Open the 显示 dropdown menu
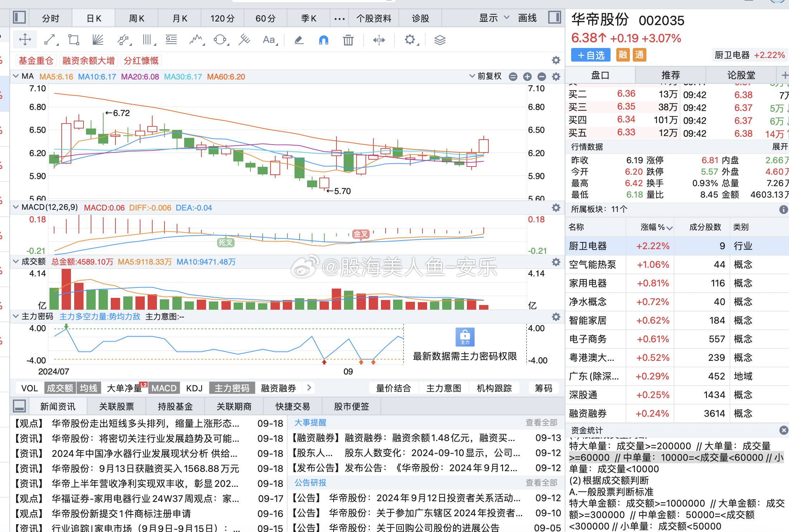This screenshot has width=789, height=532. click(x=494, y=18)
